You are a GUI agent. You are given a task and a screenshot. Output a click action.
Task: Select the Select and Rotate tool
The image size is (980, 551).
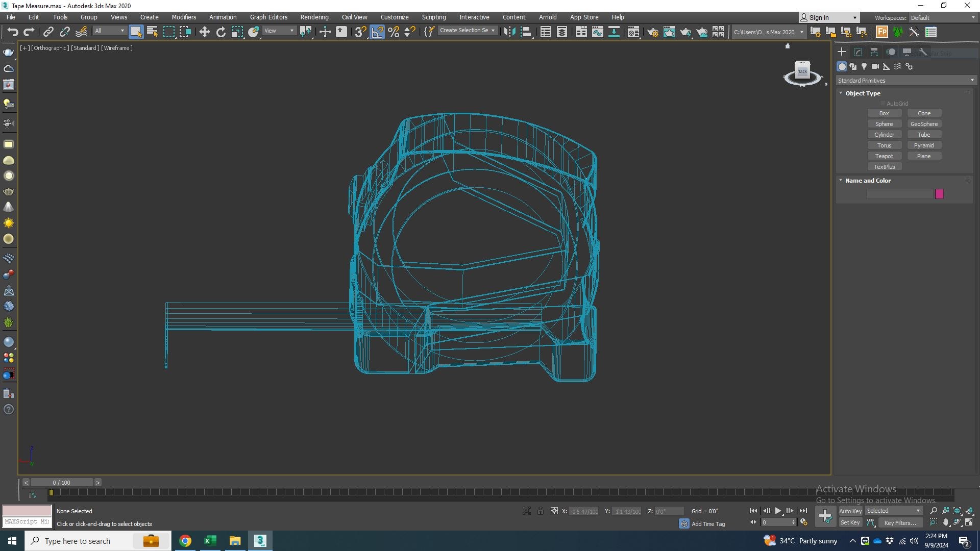[x=220, y=32]
